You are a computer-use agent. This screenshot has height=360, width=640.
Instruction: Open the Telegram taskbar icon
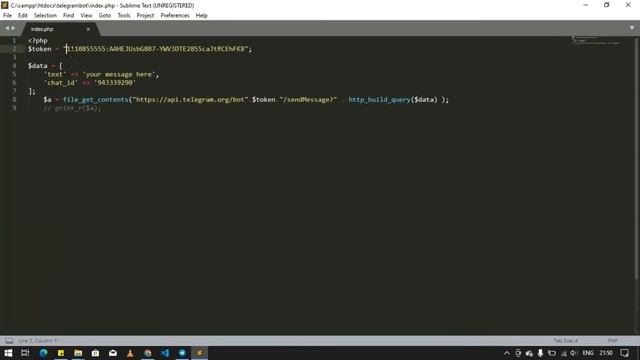point(182,353)
